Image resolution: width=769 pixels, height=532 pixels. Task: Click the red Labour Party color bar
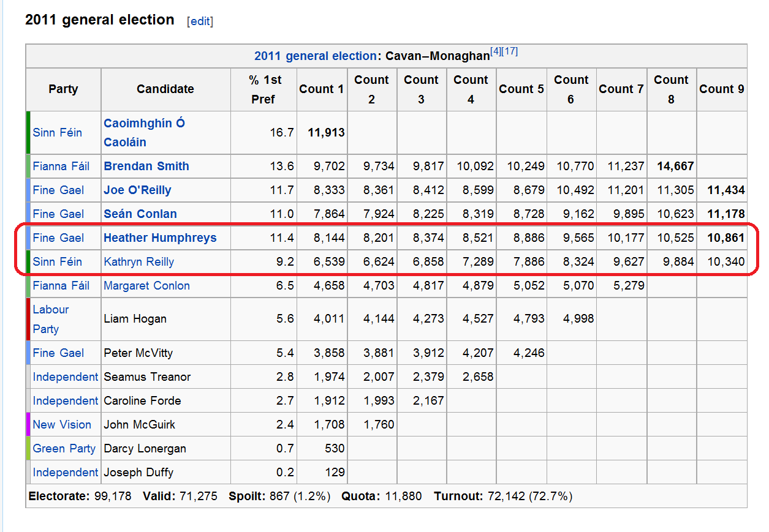point(28,319)
